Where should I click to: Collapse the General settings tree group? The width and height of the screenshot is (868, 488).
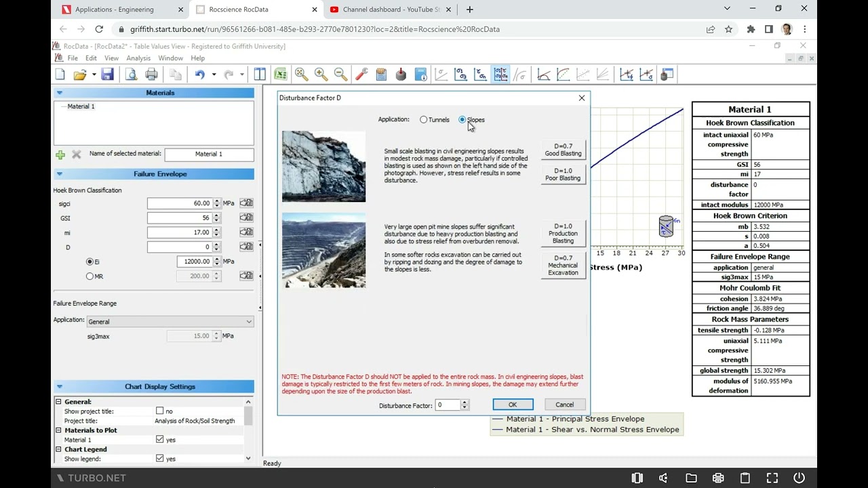[x=58, y=402]
